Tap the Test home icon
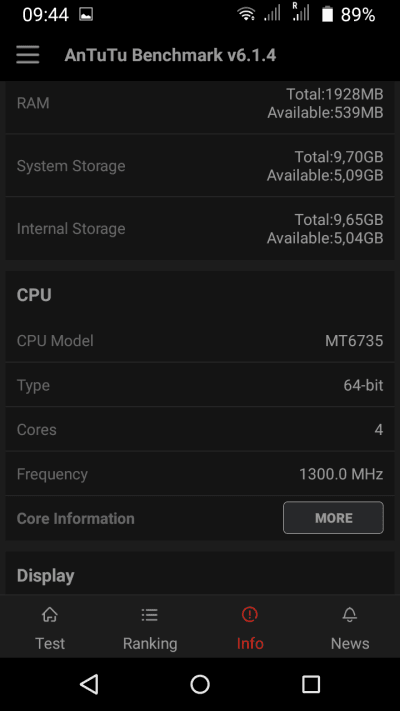The height and width of the screenshot is (711, 400). tap(50, 615)
